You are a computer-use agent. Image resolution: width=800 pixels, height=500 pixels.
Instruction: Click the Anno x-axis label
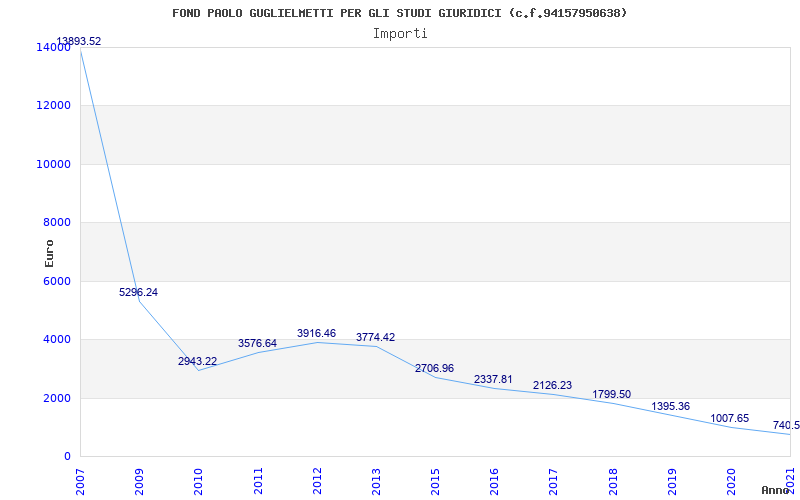tap(776, 490)
